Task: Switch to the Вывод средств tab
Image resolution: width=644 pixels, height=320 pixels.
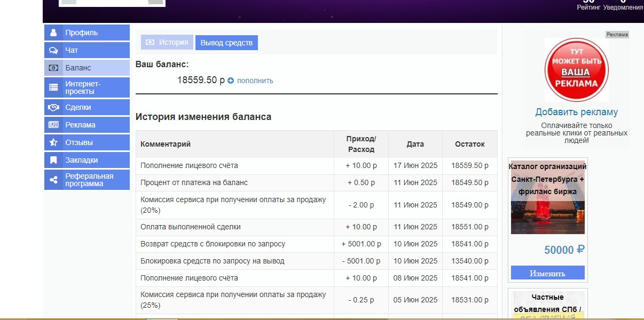Action: coord(226,43)
